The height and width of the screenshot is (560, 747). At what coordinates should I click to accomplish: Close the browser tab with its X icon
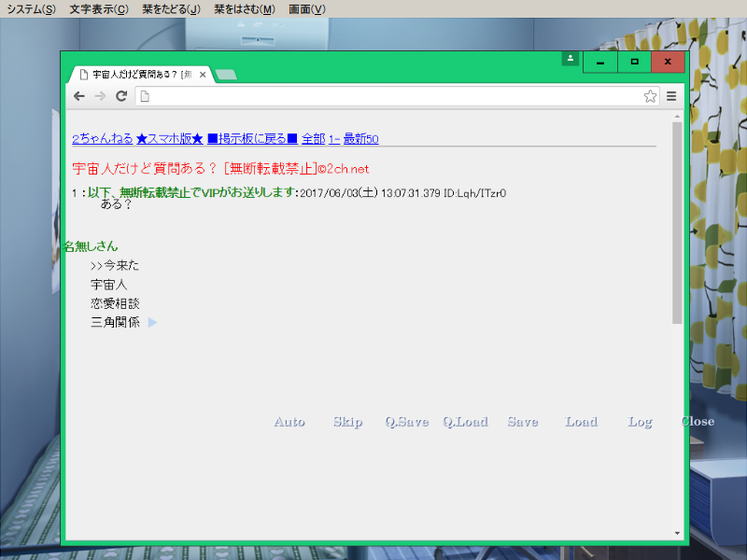[x=203, y=75]
